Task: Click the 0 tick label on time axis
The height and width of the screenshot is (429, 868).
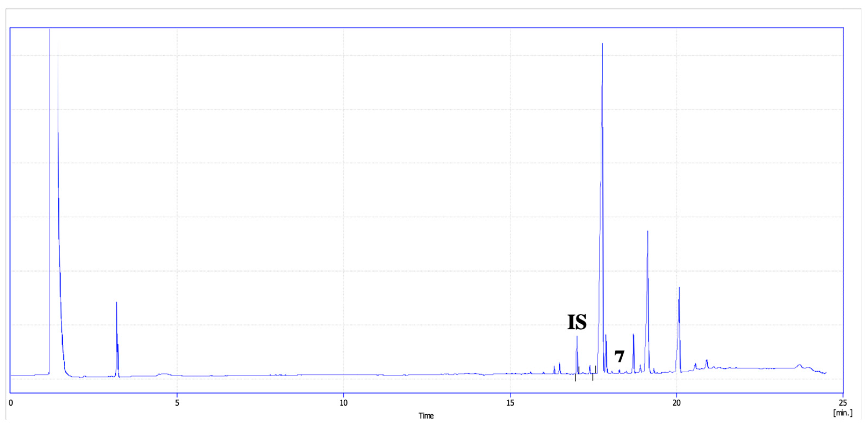Action: [x=11, y=403]
